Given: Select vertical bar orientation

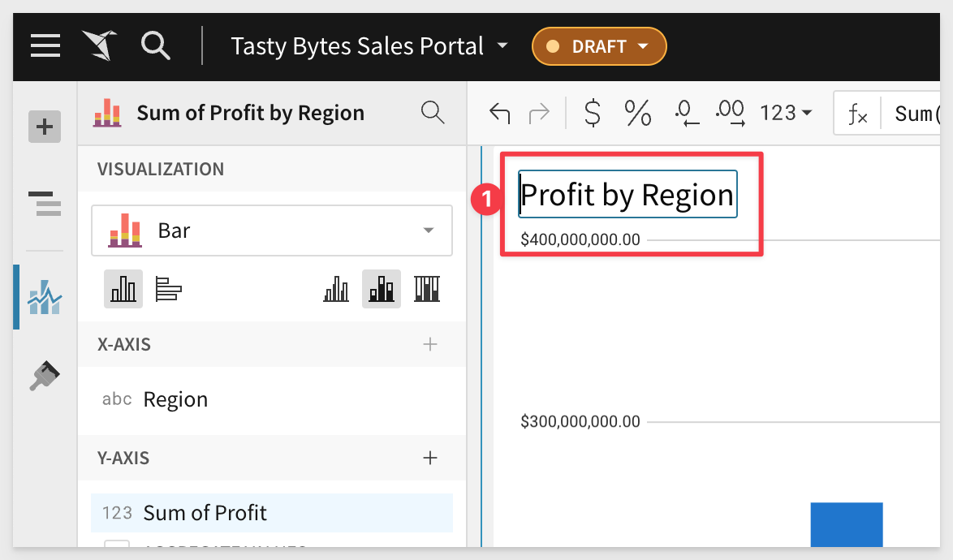Looking at the screenshot, I should pos(123,289).
